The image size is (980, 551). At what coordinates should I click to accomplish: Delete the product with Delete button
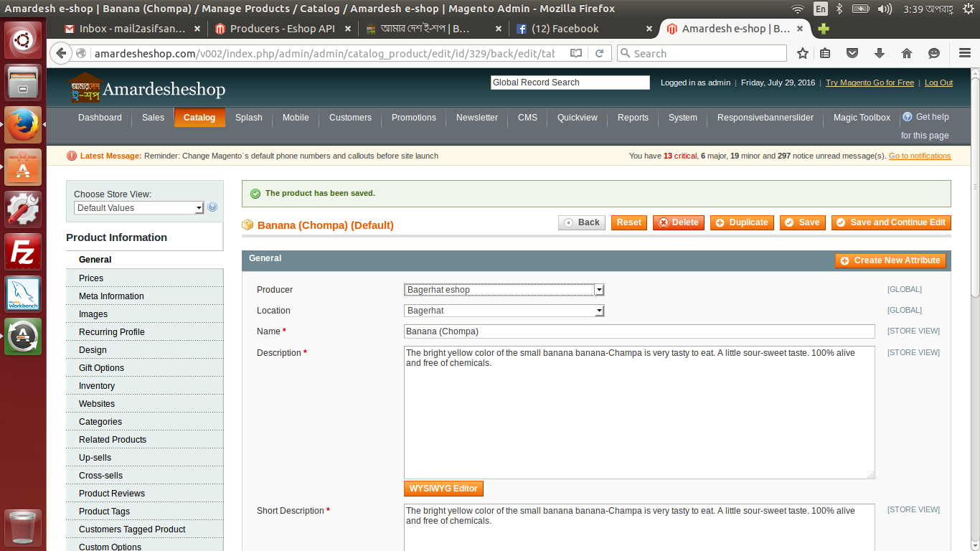(679, 222)
